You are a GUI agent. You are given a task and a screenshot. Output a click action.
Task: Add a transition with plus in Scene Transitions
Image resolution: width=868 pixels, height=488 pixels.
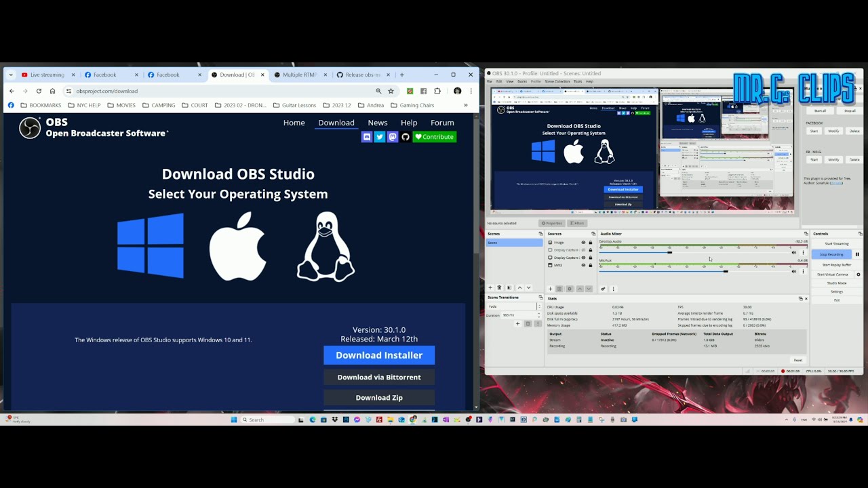517,324
